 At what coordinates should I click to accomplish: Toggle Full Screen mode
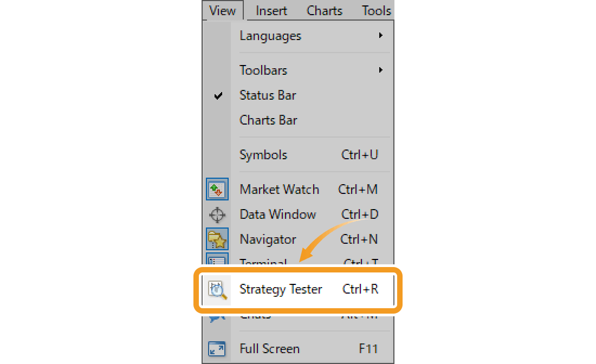coord(269,349)
